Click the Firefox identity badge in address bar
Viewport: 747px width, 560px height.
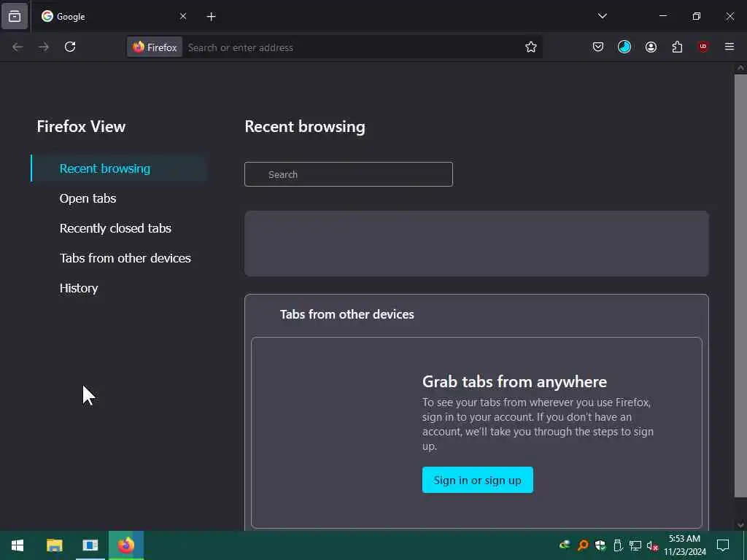(x=155, y=47)
